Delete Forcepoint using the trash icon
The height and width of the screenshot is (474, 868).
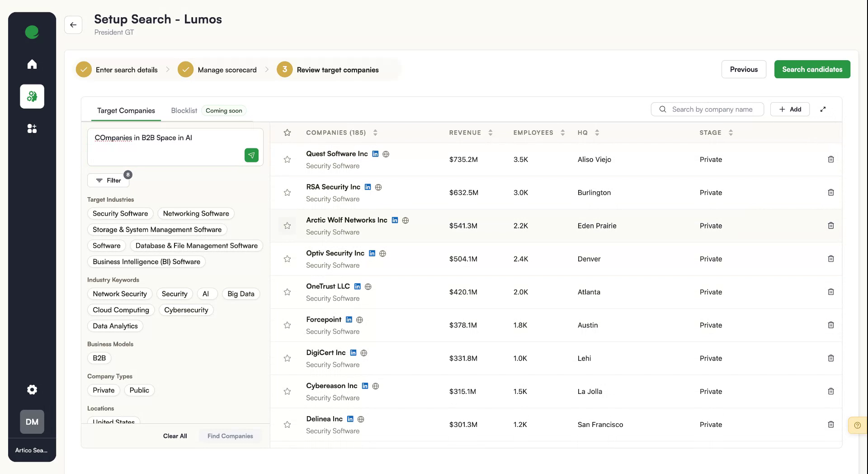831,325
